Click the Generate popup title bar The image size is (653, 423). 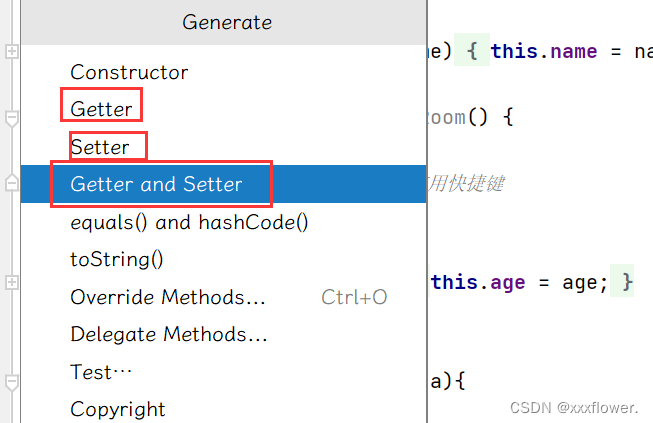(x=226, y=22)
